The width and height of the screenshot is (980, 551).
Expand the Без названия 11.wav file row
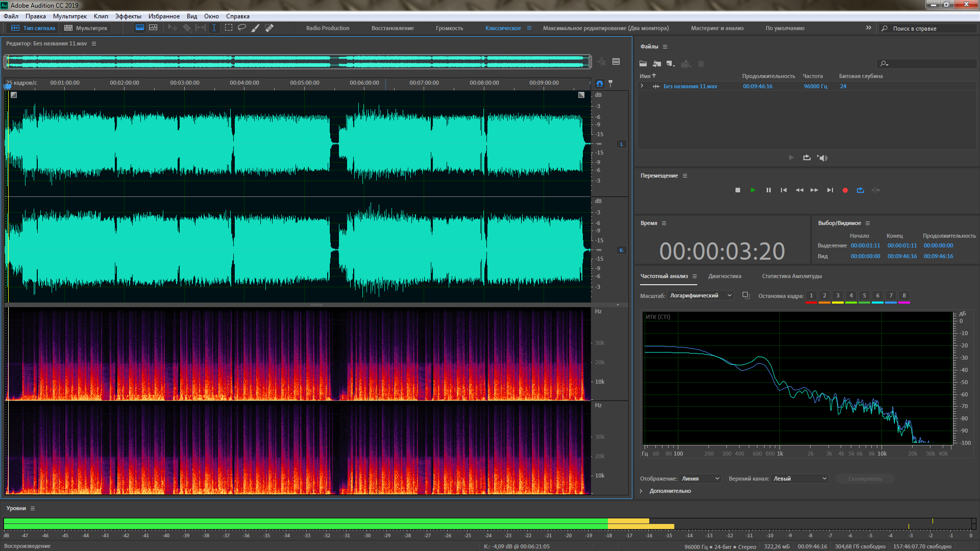click(642, 86)
